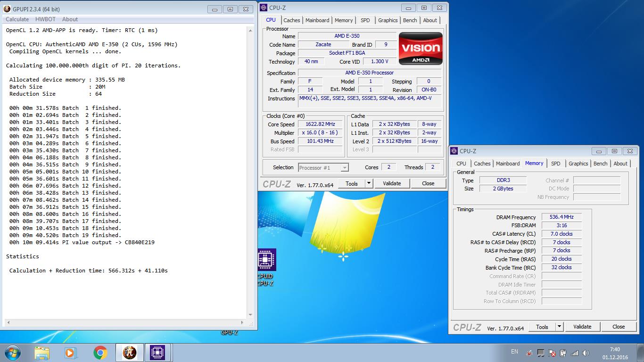
Task: Open the Processor #1 selection dropdown
Action: pos(323,167)
